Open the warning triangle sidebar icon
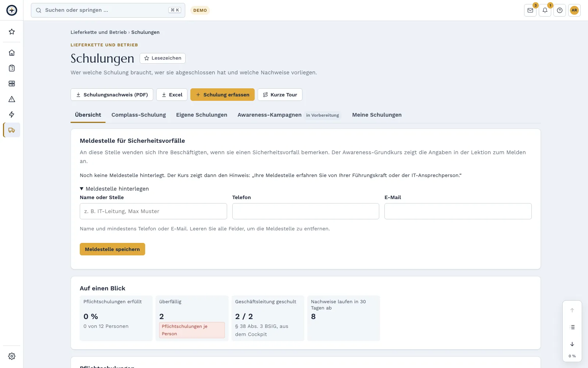 [12, 99]
